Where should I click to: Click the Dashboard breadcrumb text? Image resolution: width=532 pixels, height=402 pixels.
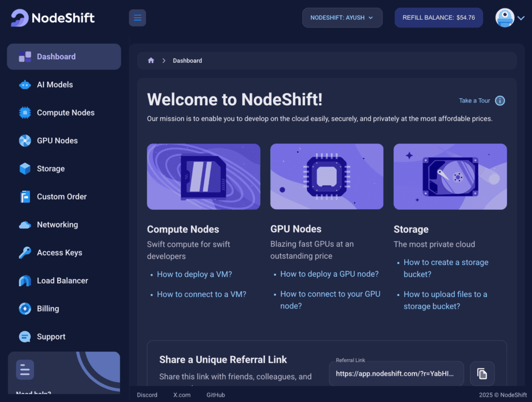tap(187, 60)
